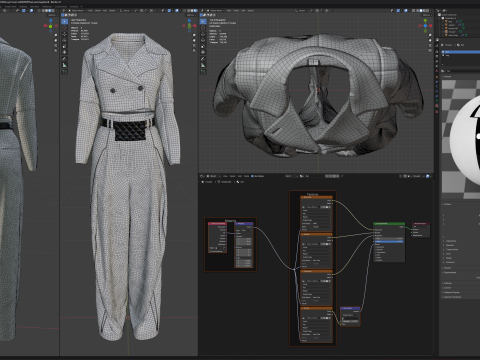Click the pan hand icon in middle viewport
Image resolution: width=480 pixels, height=360 pixels.
[194, 40]
